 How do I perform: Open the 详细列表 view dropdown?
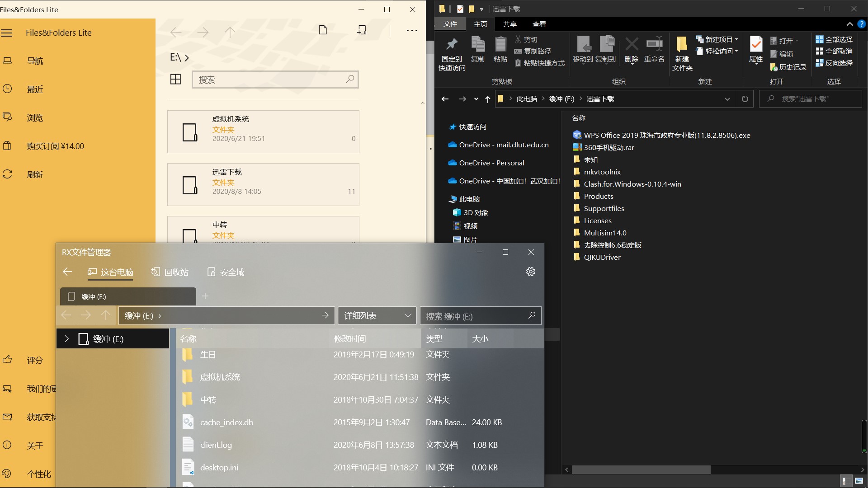(x=377, y=315)
